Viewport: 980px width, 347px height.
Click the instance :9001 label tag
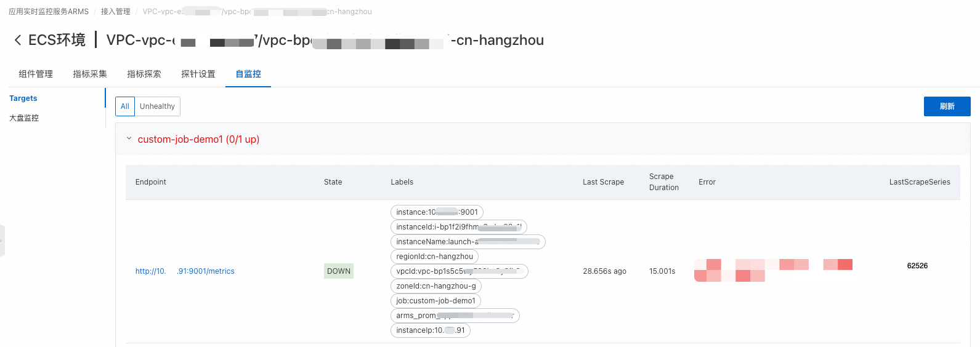pos(437,212)
